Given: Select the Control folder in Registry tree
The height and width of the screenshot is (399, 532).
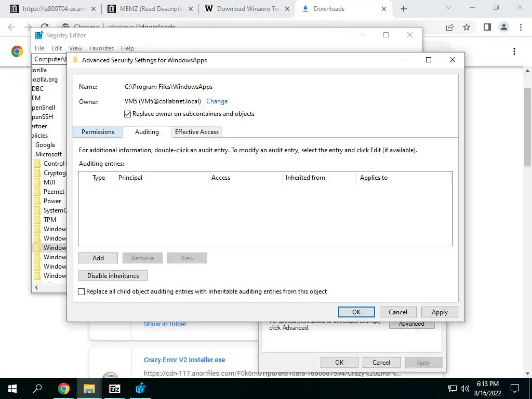Looking at the screenshot, I should coord(50,164).
